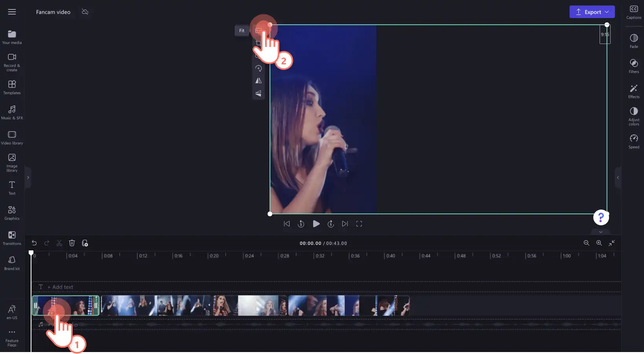Viewport: 644px width, 354px height.
Task: Duplicate the selected clip
Action: (85, 243)
